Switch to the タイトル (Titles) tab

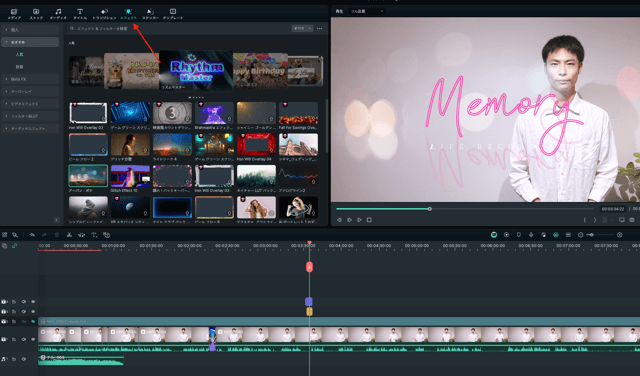[80, 14]
